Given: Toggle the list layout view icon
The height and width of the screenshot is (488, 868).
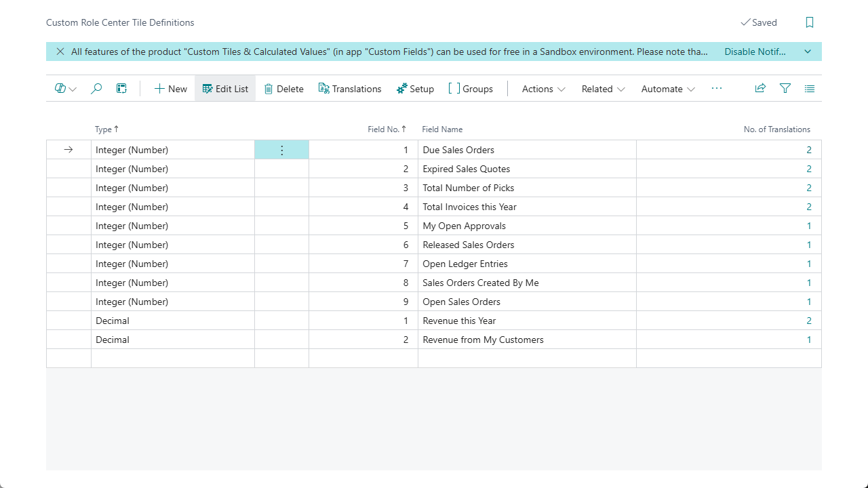Looking at the screenshot, I should pos(810,89).
